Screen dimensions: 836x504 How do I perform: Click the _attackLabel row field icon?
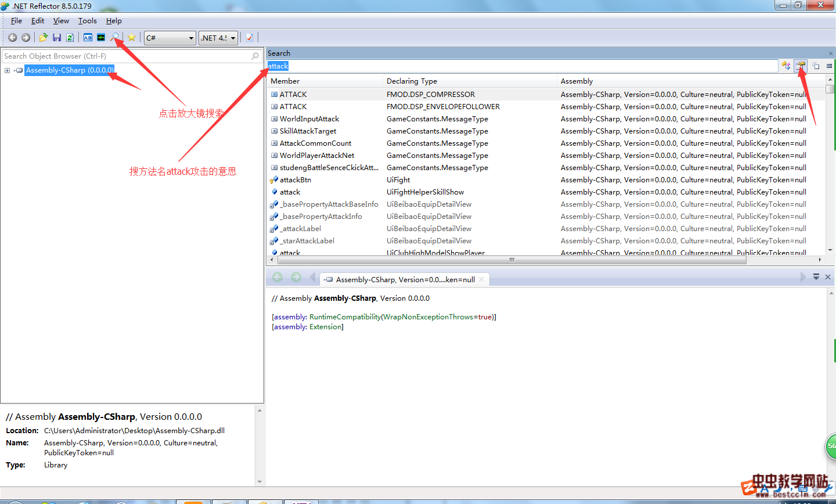tap(274, 229)
